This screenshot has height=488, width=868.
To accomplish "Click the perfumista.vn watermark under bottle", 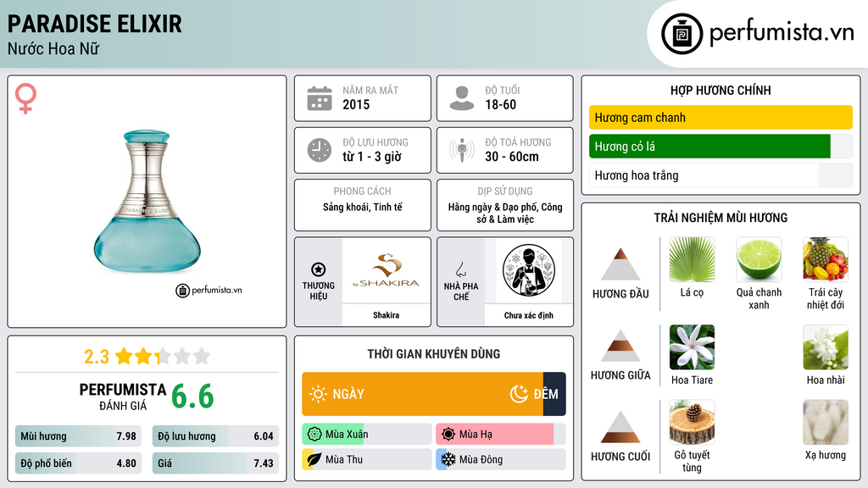I will coord(209,290).
